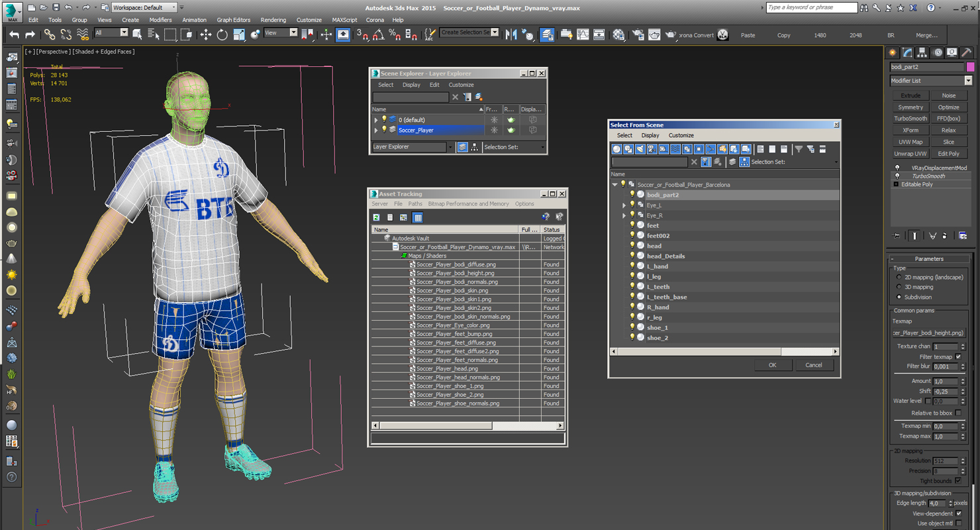Viewport: 980px width, 530px height.
Task: Toggle bulb of TurboSmooth modifier
Action: [x=897, y=176]
